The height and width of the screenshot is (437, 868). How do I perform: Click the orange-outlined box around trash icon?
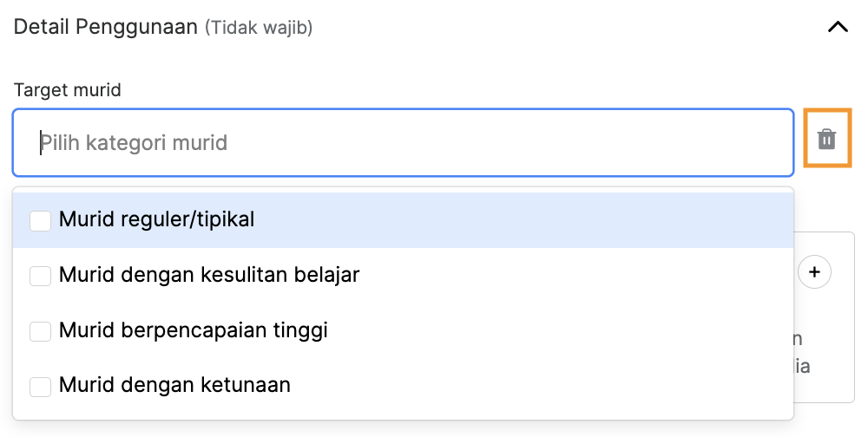827,138
